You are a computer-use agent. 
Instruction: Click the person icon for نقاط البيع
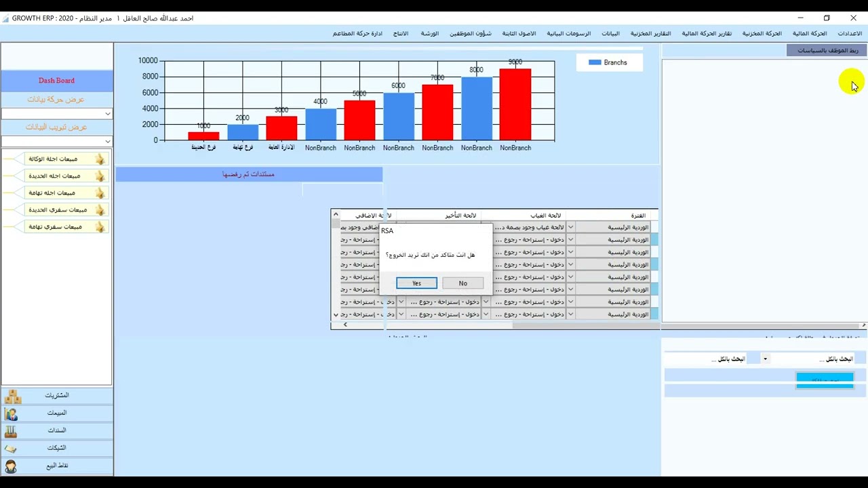(11, 466)
